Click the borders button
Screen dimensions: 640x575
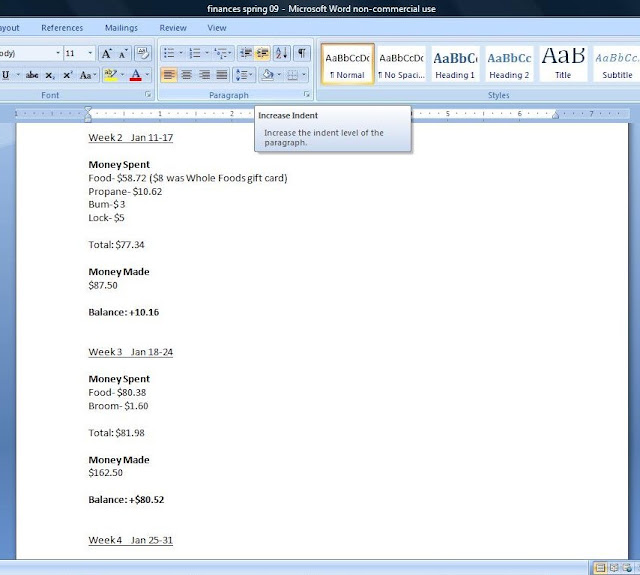292,75
